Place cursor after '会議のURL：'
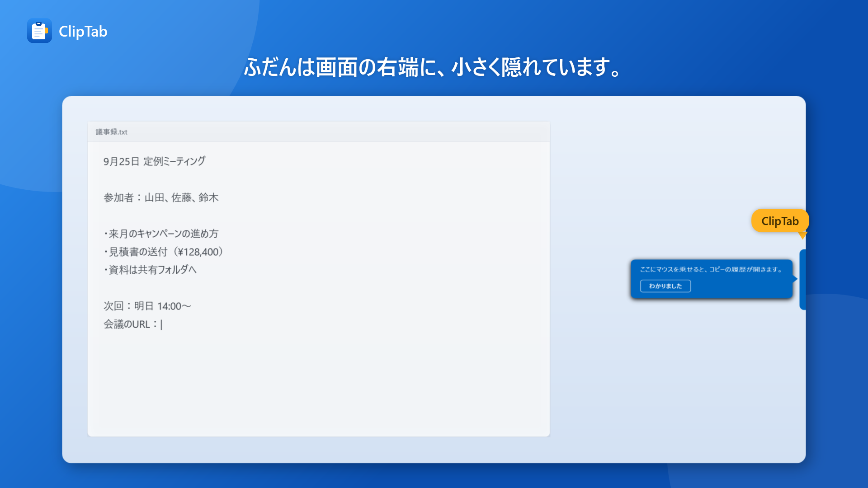This screenshot has height=488, width=868. pos(161,324)
